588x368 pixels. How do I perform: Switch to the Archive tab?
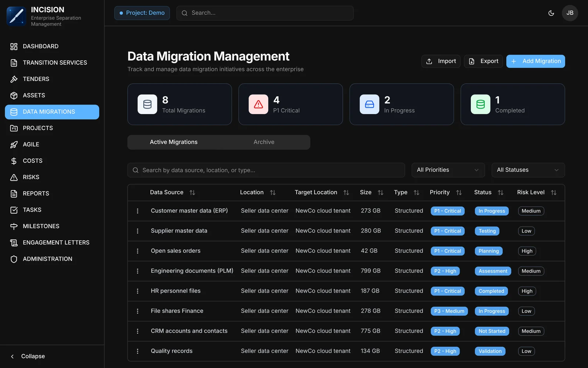pos(264,142)
